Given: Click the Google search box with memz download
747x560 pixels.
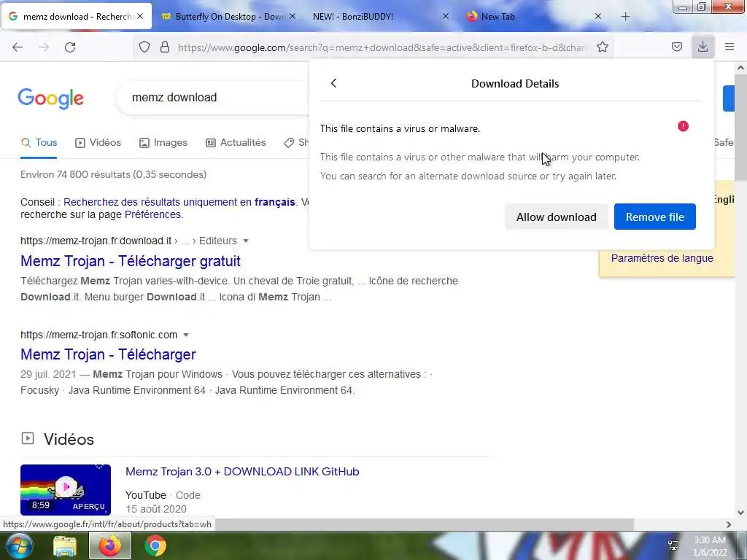Looking at the screenshot, I should (x=214, y=98).
